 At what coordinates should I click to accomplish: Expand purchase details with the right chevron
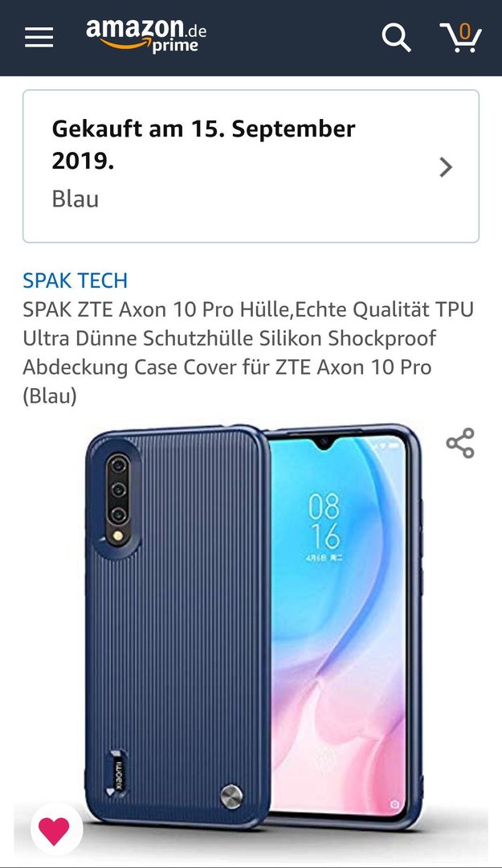(446, 166)
